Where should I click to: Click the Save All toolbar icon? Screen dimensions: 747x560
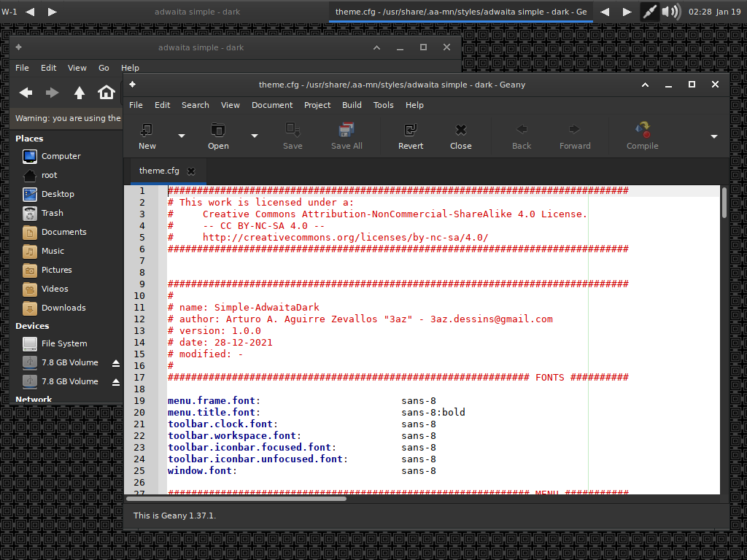click(347, 130)
